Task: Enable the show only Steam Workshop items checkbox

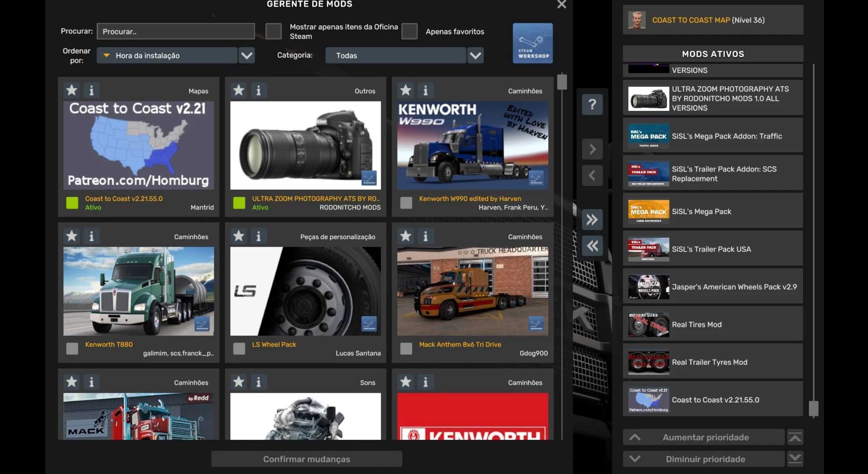Action: tap(274, 31)
